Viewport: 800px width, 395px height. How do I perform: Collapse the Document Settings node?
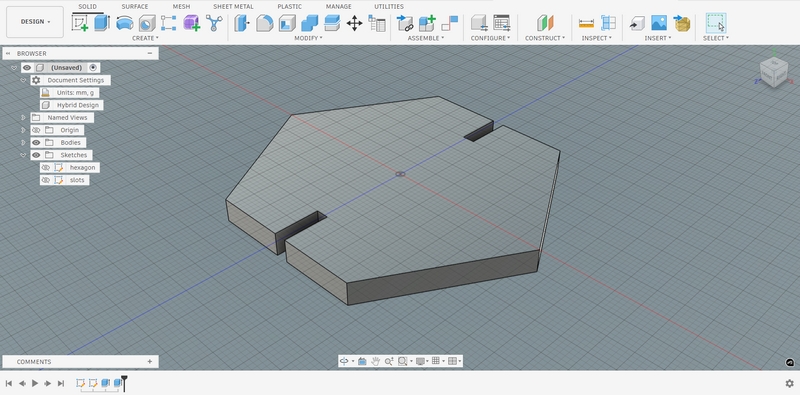[x=23, y=80]
